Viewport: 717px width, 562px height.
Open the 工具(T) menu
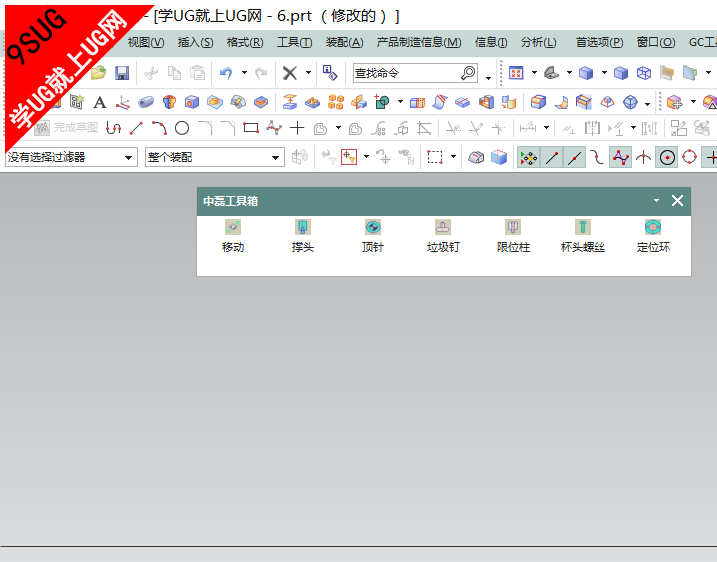(x=294, y=43)
